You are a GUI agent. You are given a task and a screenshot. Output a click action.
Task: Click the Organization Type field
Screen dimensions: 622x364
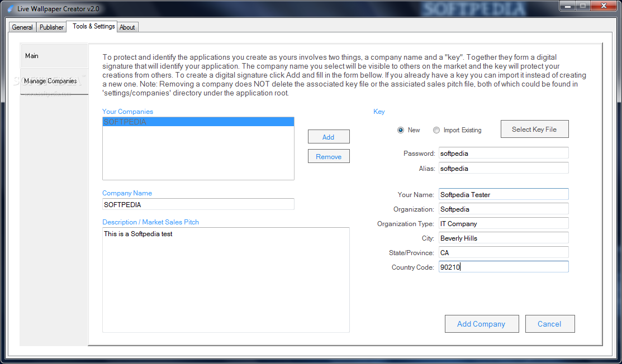pos(504,223)
